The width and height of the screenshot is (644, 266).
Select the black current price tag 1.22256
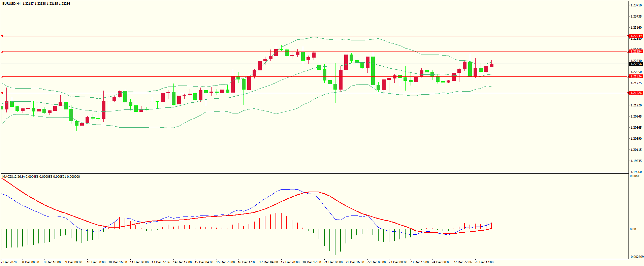(x=636, y=64)
